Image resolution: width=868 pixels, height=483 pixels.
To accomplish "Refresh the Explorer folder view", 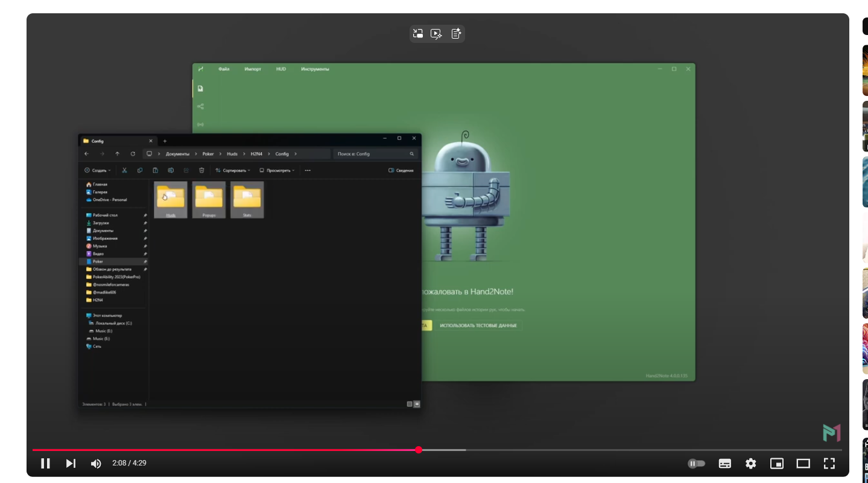I will coord(133,153).
